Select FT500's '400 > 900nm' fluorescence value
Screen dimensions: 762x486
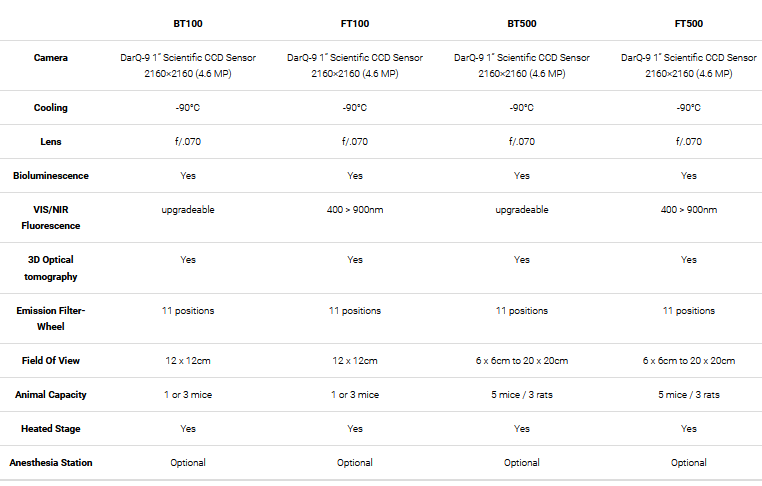pos(688,210)
